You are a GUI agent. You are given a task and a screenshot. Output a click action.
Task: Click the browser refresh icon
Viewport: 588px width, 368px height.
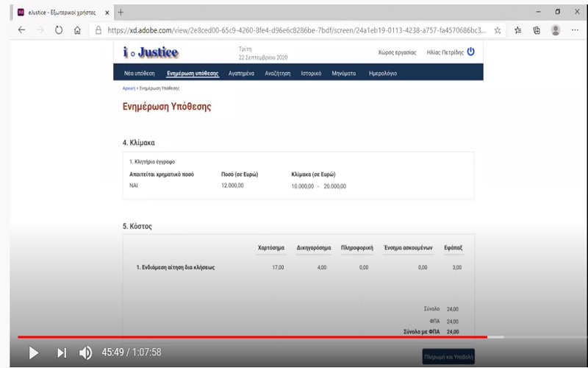pos(59,30)
